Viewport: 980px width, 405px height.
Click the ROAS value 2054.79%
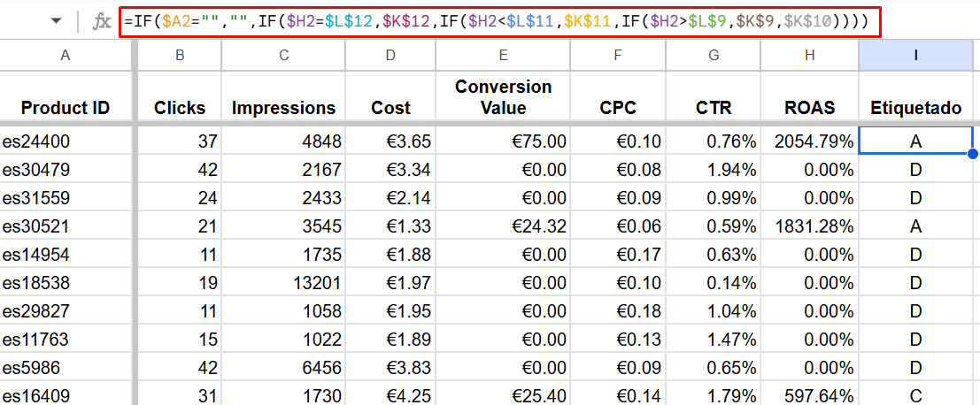coord(809,141)
